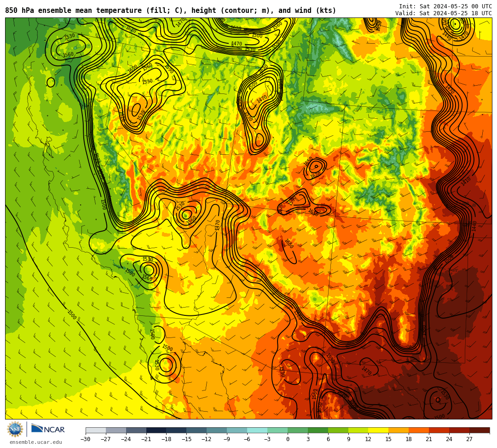Pick the -30 to -27 colorbar swatch
This screenshot has width=497, height=448.
96,430
